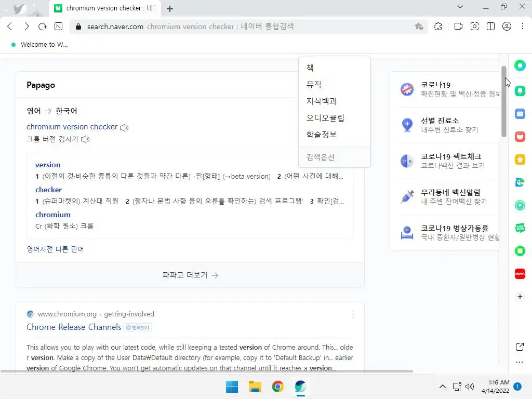Open 선별 진료소 card

click(x=449, y=125)
